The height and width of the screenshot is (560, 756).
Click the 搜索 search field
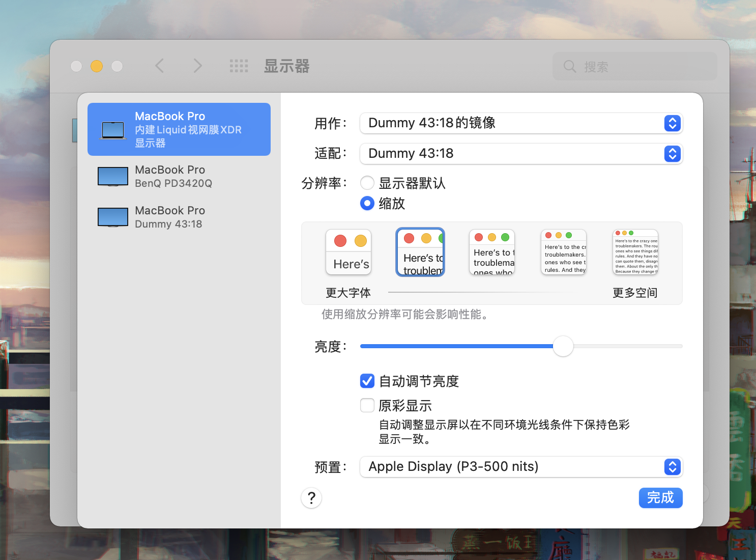pos(635,66)
